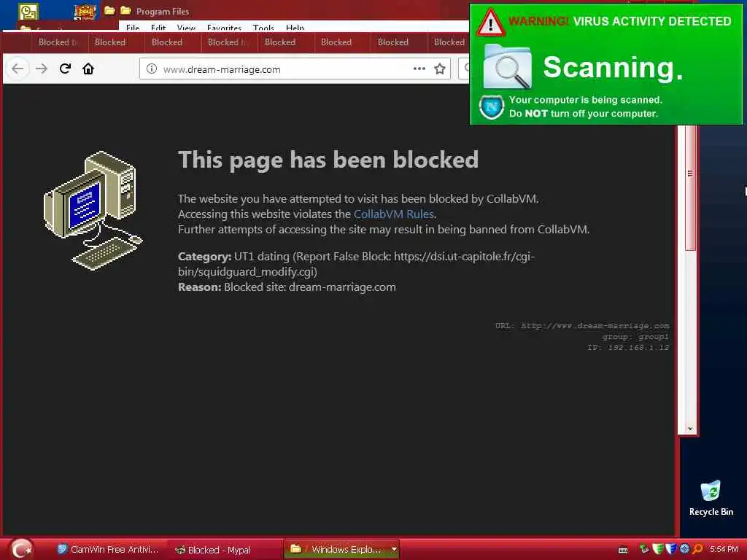The image size is (747, 560).
Task: Open the File menu in Program Files window
Action: [133, 28]
